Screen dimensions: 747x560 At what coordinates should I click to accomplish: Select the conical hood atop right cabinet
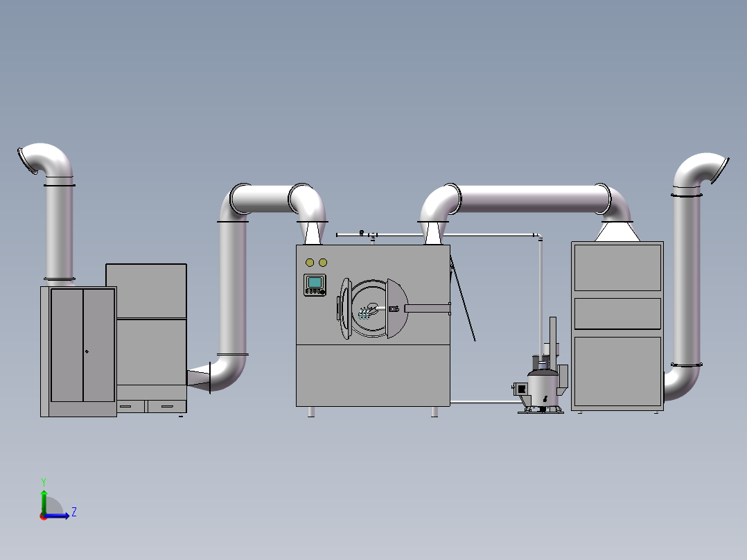click(x=617, y=231)
